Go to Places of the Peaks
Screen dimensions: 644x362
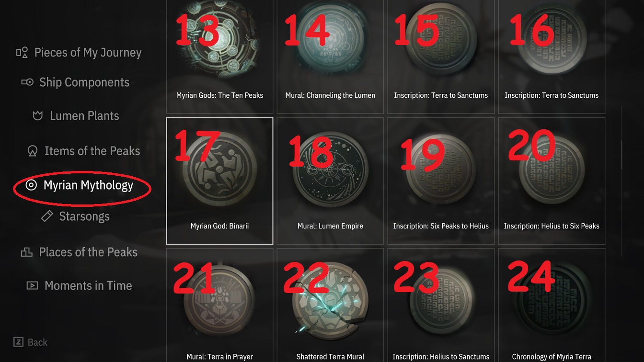point(79,252)
